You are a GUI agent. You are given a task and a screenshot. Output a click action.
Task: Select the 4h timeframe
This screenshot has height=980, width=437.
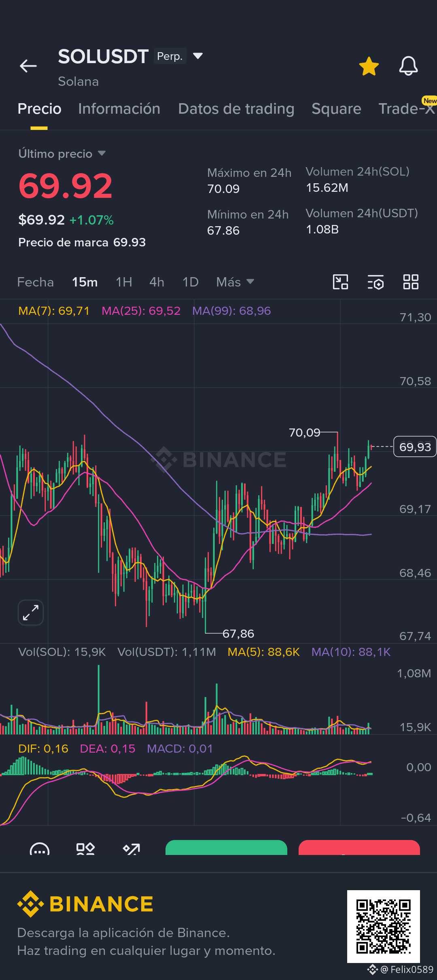pos(157,282)
